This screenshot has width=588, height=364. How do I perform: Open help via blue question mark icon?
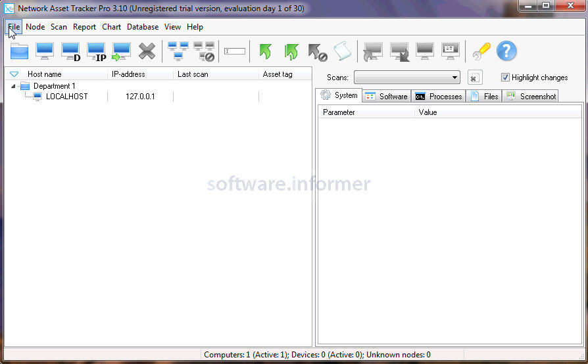(x=506, y=51)
